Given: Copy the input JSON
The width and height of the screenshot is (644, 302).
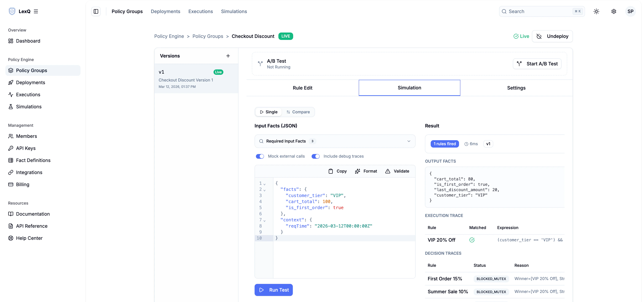Looking at the screenshot, I should click(337, 171).
